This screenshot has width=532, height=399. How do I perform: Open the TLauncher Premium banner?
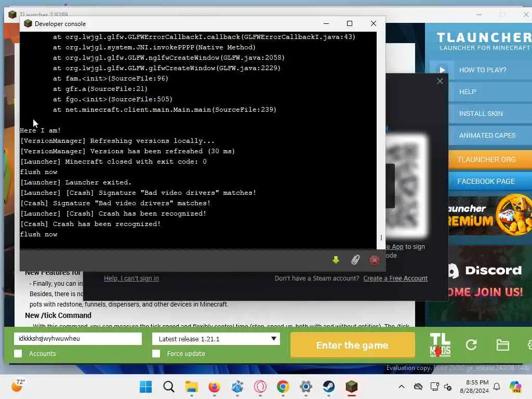coord(490,215)
